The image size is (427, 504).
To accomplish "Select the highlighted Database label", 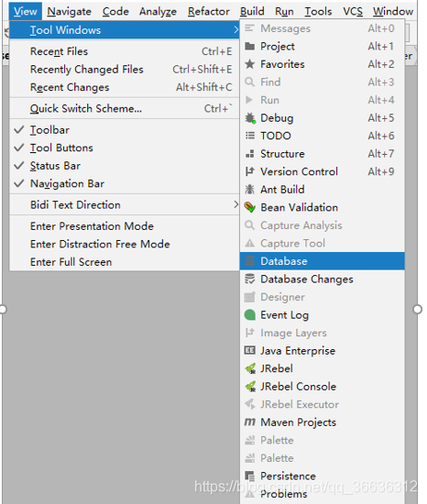I will pyautogui.click(x=284, y=261).
